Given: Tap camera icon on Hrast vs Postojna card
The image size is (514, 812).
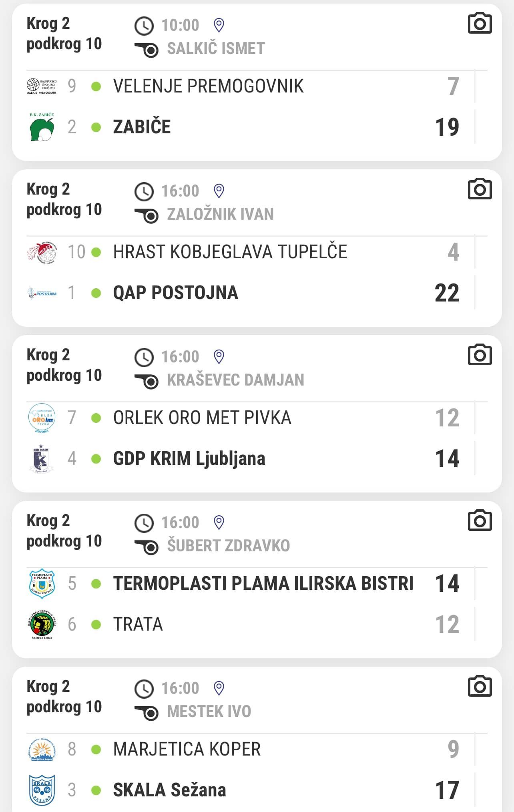Looking at the screenshot, I should tap(480, 189).
